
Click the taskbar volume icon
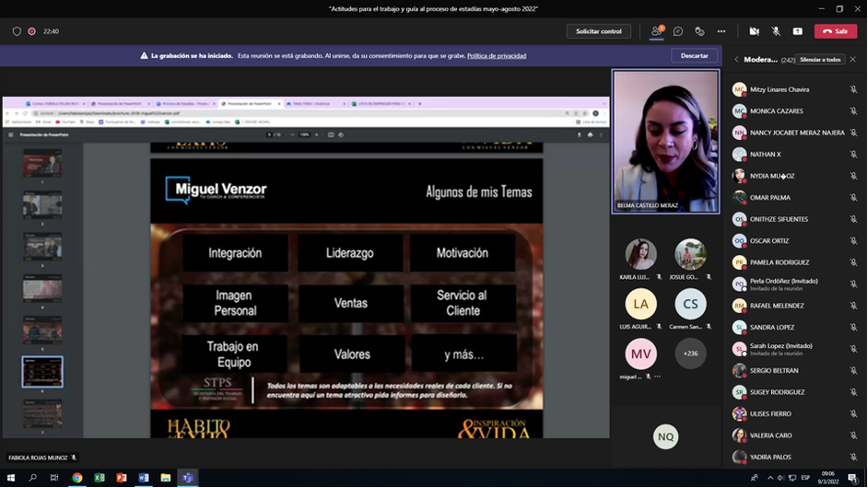781,478
